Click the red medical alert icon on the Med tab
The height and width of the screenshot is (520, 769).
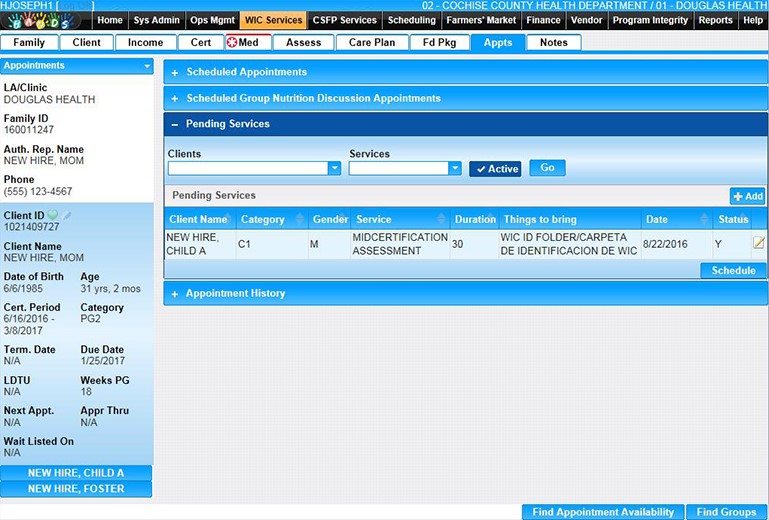click(233, 43)
